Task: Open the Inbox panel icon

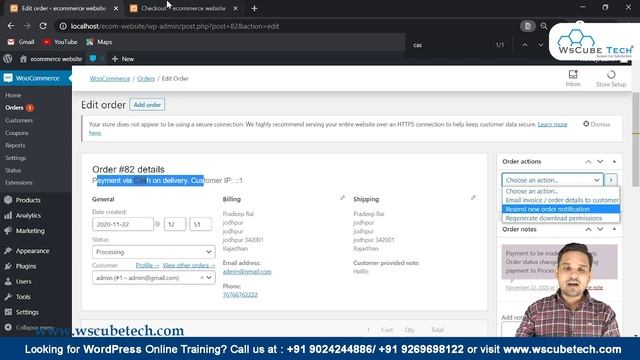Action: click(573, 78)
